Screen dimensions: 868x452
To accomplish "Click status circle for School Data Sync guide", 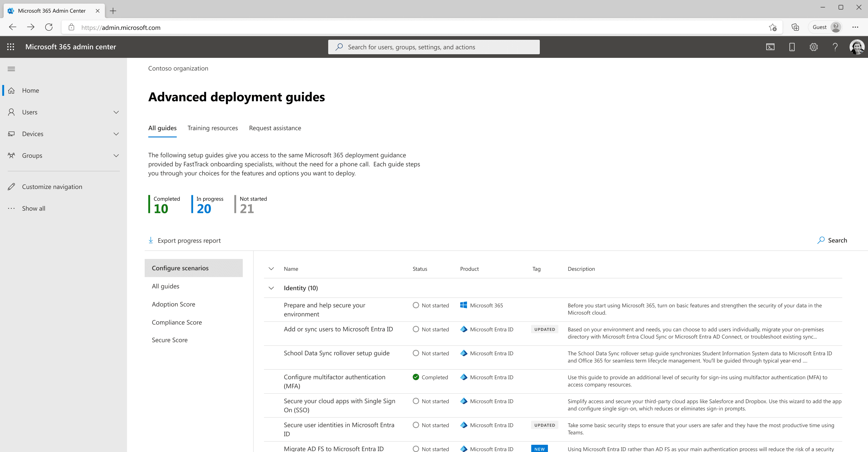I will click(x=416, y=353).
